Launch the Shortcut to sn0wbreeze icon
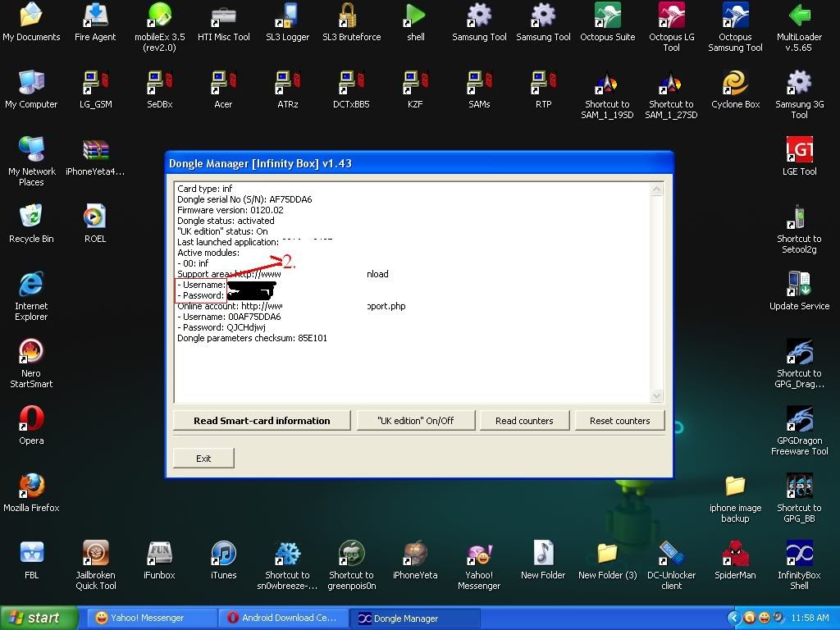 [x=288, y=565]
